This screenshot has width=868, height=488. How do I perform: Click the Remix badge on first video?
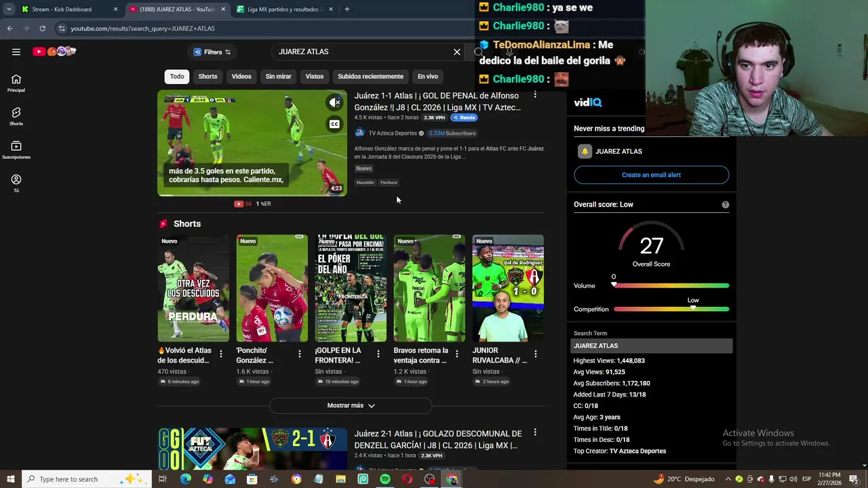(465, 117)
